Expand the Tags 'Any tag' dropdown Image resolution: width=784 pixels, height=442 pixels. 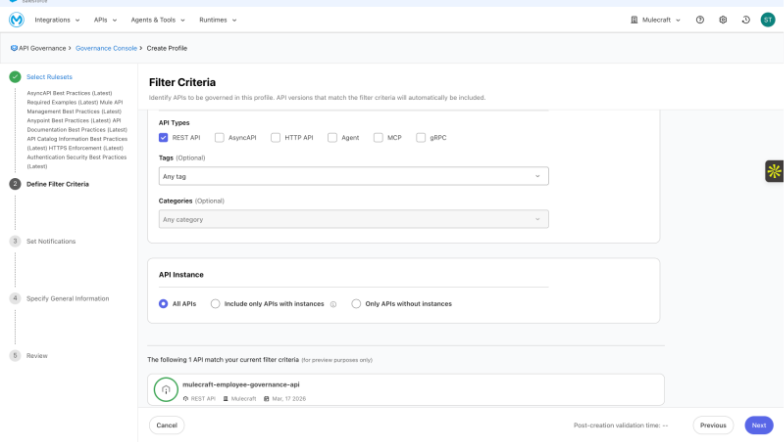click(354, 176)
